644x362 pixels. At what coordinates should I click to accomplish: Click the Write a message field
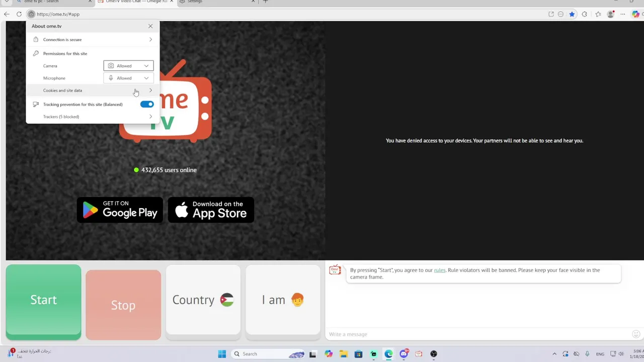pos(478,334)
